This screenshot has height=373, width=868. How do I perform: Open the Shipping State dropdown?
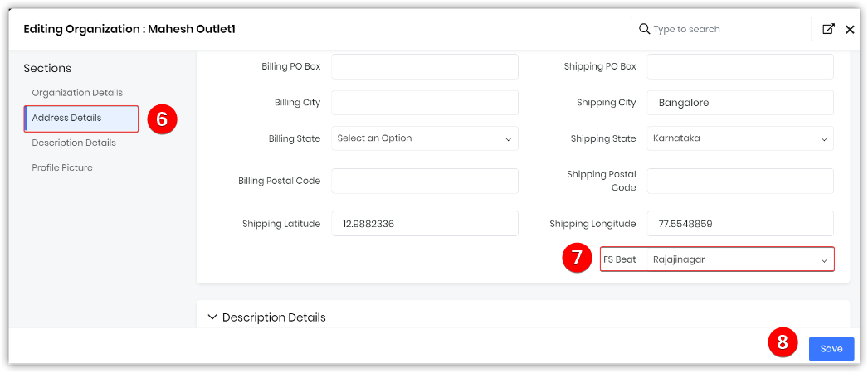[x=739, y=138]
